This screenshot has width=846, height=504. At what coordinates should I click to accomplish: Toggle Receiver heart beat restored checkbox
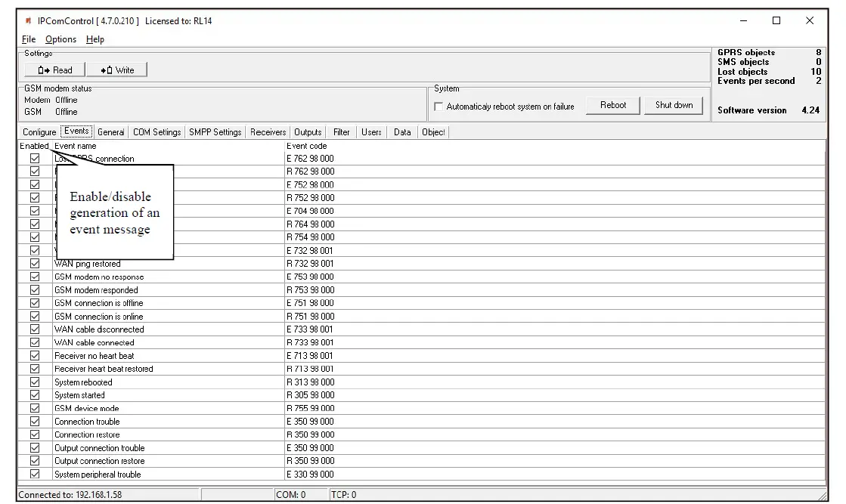[35, 369]
